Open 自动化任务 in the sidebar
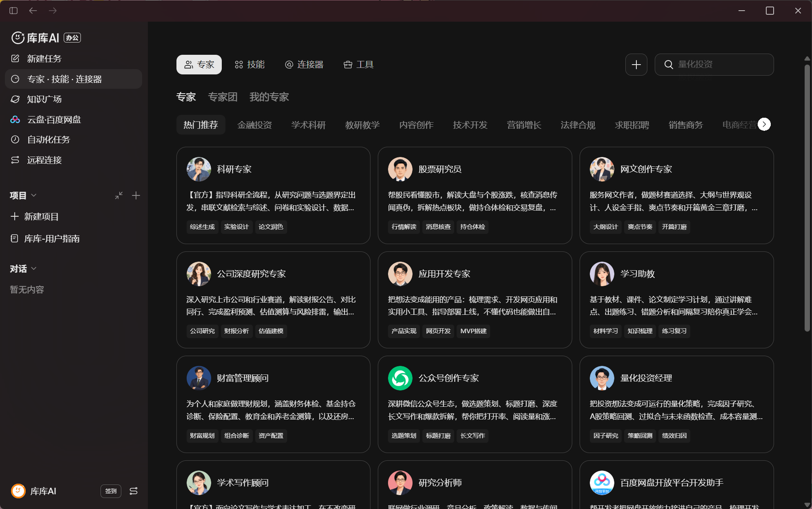This screenshot has width=812, height=509. click(74, 139)
